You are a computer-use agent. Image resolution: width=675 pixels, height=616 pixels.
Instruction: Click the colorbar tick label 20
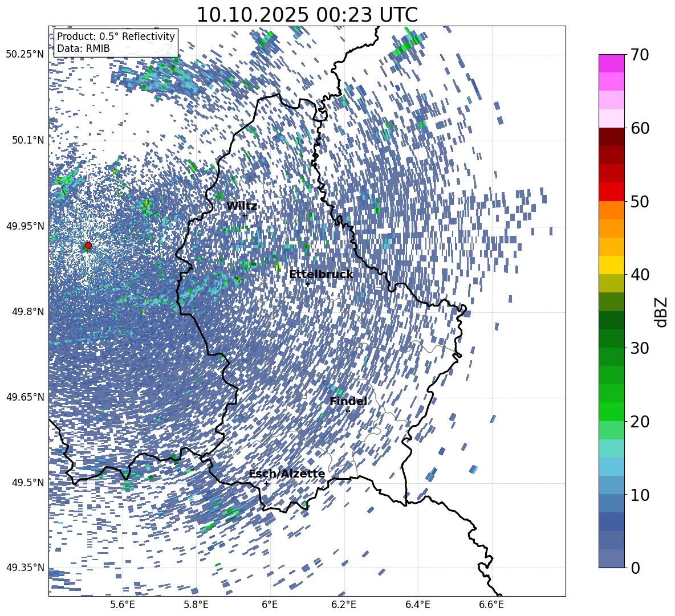640,422
